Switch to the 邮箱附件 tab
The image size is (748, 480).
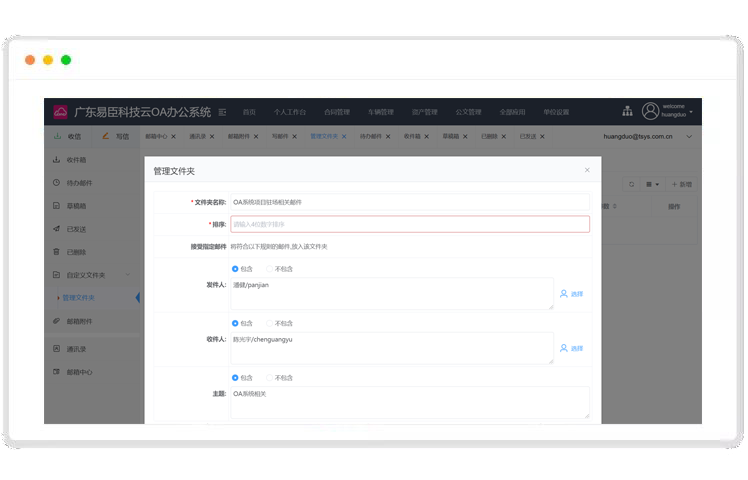239,136
